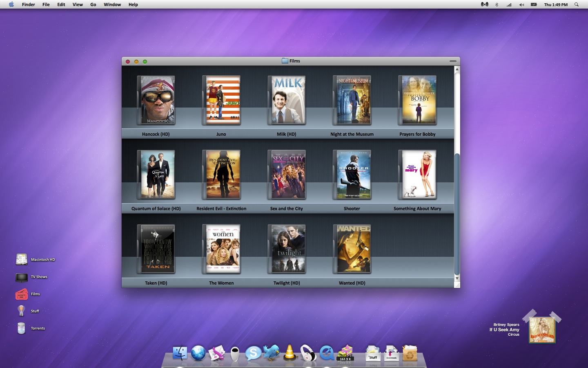The width and height of the screenshot is (588, 368).
Task: Toggle the Films window toolbar pill button
Action: click(453, 61)
